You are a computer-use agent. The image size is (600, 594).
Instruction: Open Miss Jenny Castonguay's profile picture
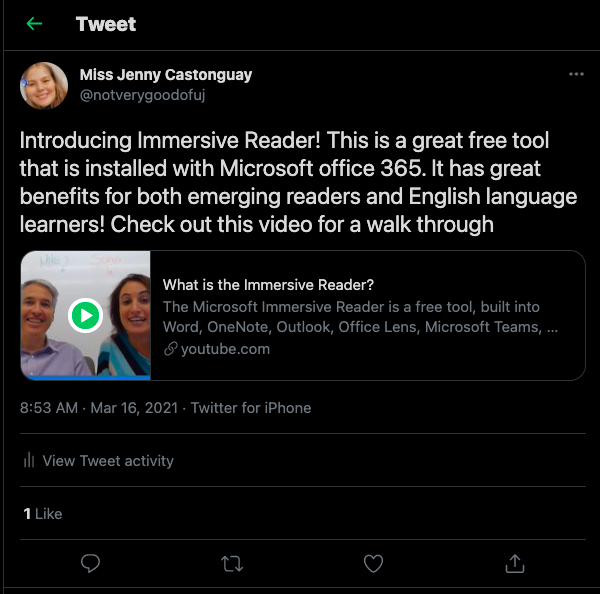pyautogui.click(x=44, y=86)
